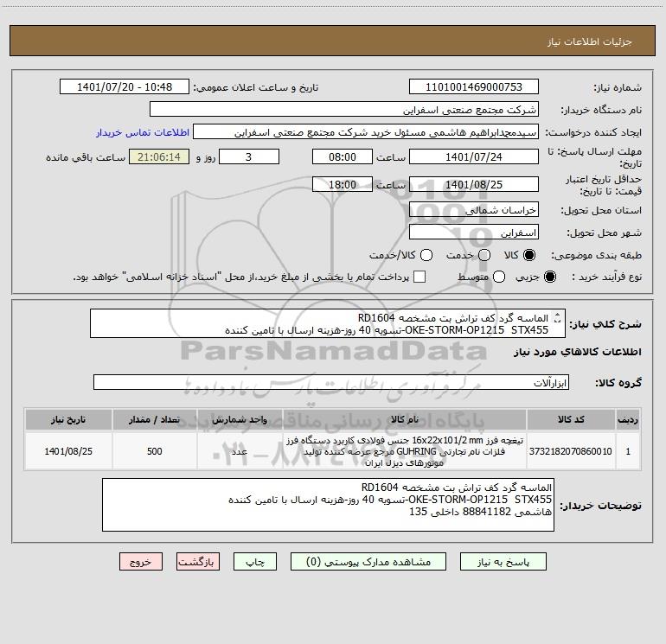
Task: Click the response deadline time 08:00 field
Action: pyautogui.click(x=343, y=156)
